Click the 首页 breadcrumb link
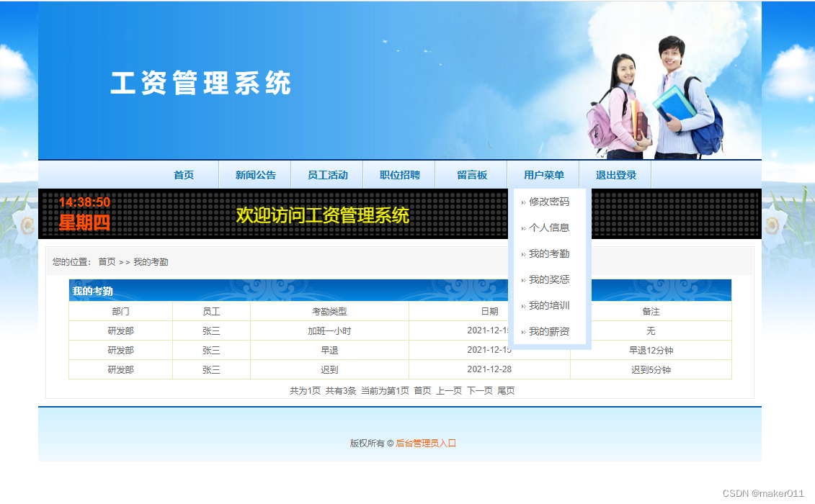 (x=107, y=262)
